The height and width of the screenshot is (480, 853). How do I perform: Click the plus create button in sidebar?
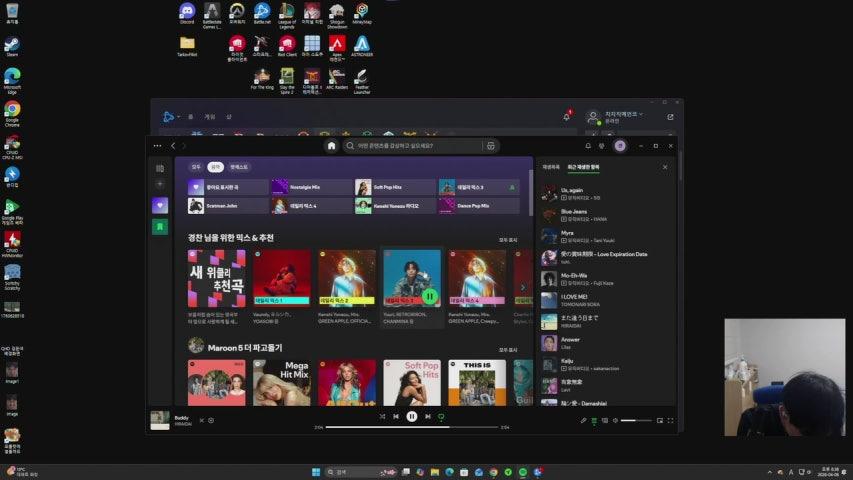pyautogui.click(x=160, y=184)
